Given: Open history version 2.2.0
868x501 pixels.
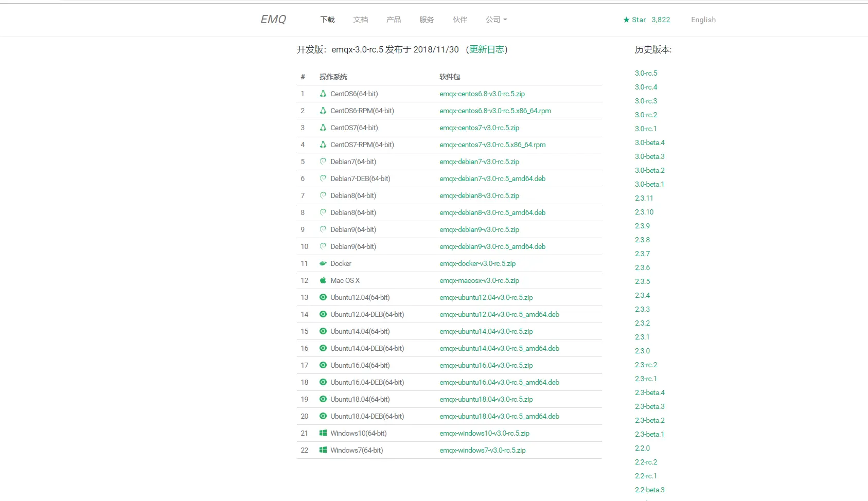Looking at the screenshot, I should (643, 448).
